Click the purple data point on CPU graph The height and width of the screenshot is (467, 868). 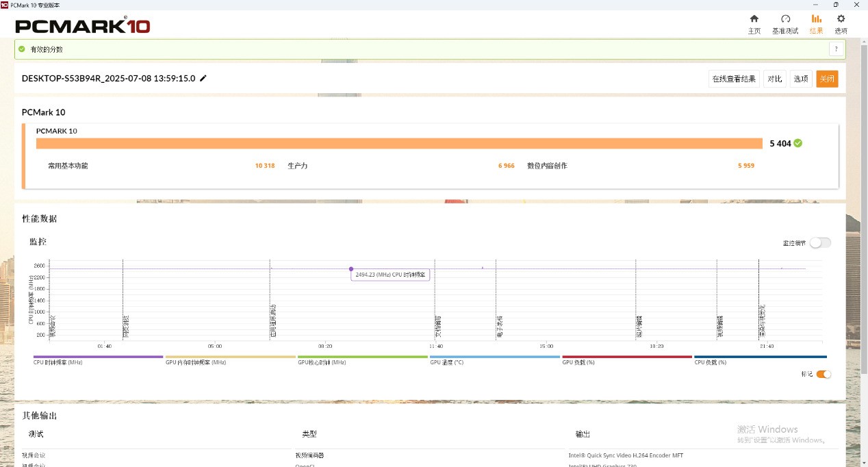[351, 269]
